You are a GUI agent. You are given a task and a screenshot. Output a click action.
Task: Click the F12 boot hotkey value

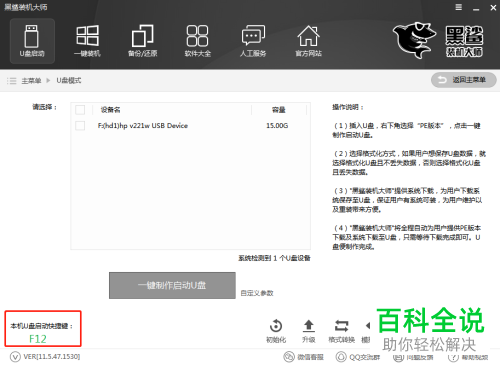[x=38, y=339]
